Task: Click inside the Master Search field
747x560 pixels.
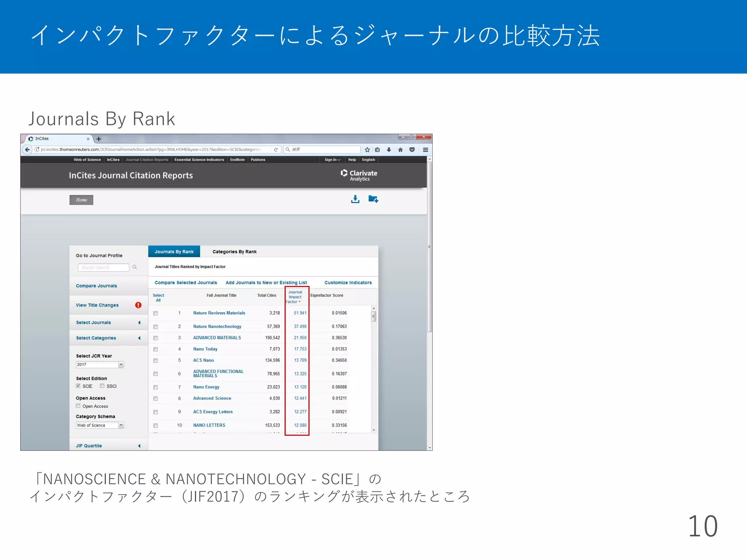Action: pos(103,267)
